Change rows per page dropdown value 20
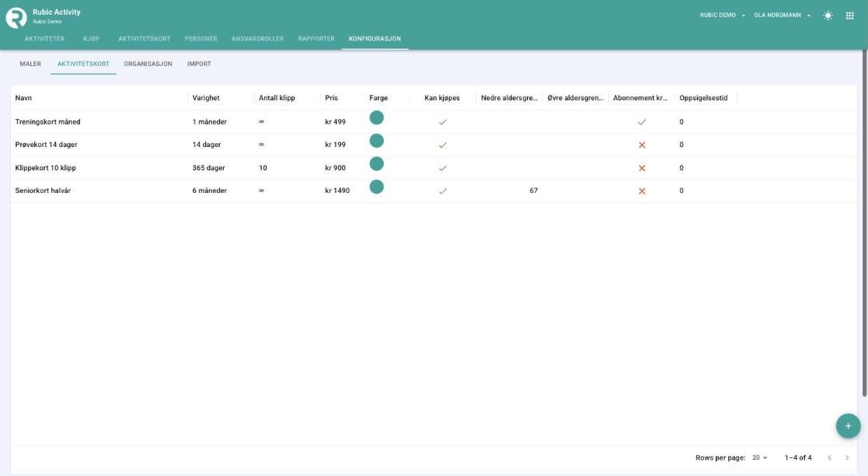868x476 pixels. click(759, 457)
